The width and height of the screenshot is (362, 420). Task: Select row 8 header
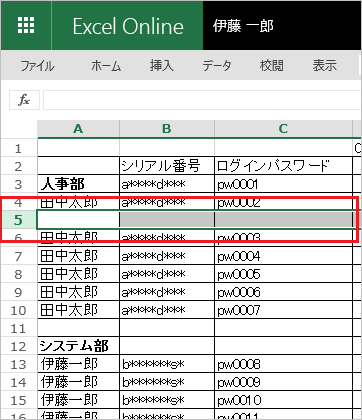[18, 274]
